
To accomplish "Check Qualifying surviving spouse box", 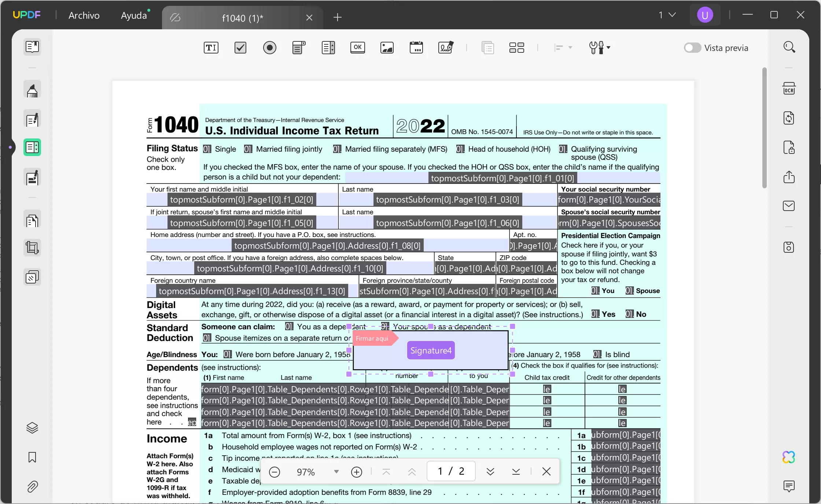I will [x=563, y=149].
